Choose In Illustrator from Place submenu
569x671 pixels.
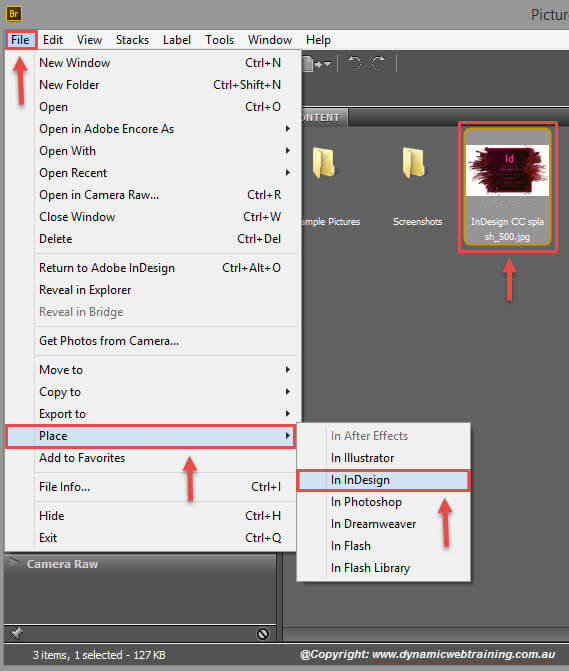pos(383,458)
